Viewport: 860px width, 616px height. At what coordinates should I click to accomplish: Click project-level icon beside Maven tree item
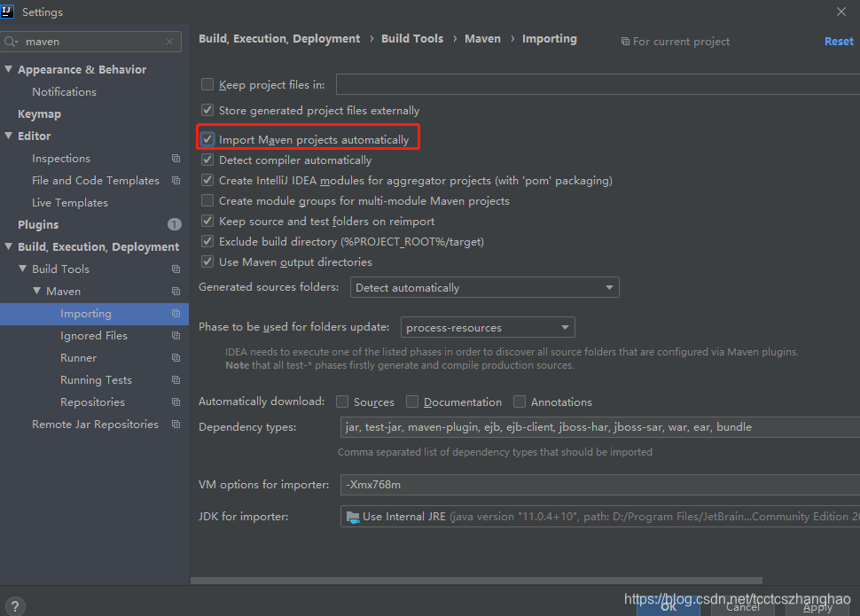point(176,292)
